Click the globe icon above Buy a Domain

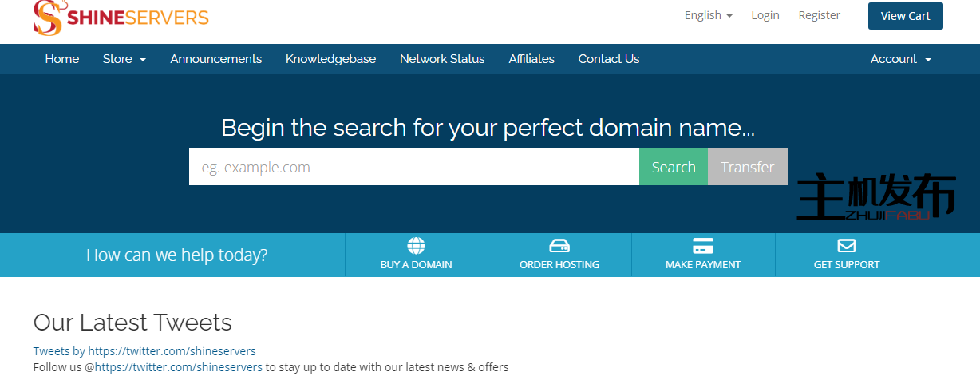point(416,246)
